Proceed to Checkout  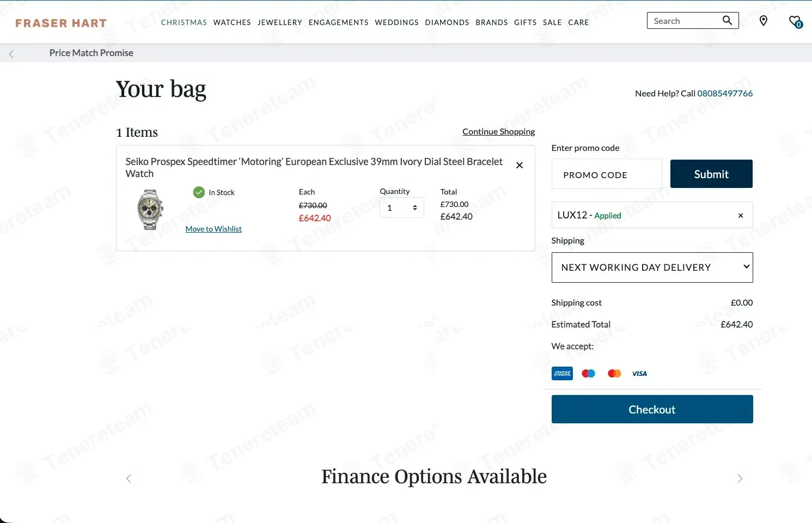652,409
